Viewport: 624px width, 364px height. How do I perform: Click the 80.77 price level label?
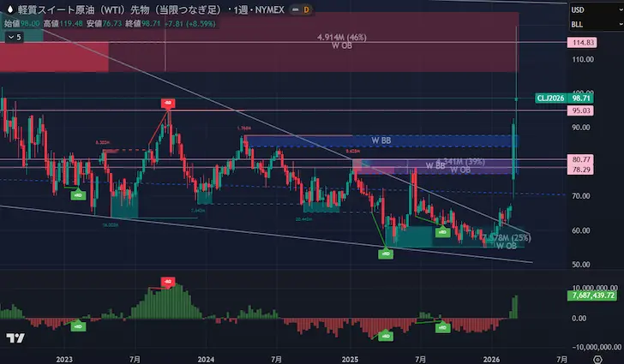[x=584, y=159]
